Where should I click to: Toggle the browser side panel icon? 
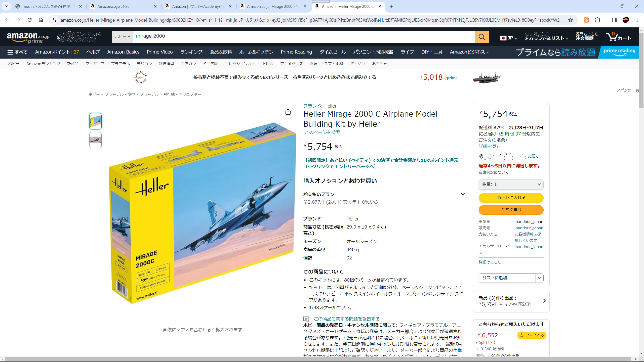(x=614, y=20)
